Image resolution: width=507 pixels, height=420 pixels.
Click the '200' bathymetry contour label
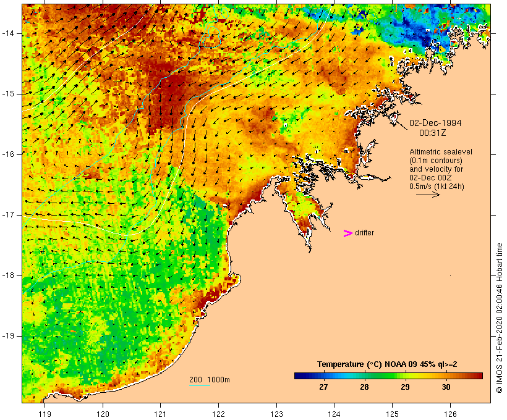[x=195, y=380]
